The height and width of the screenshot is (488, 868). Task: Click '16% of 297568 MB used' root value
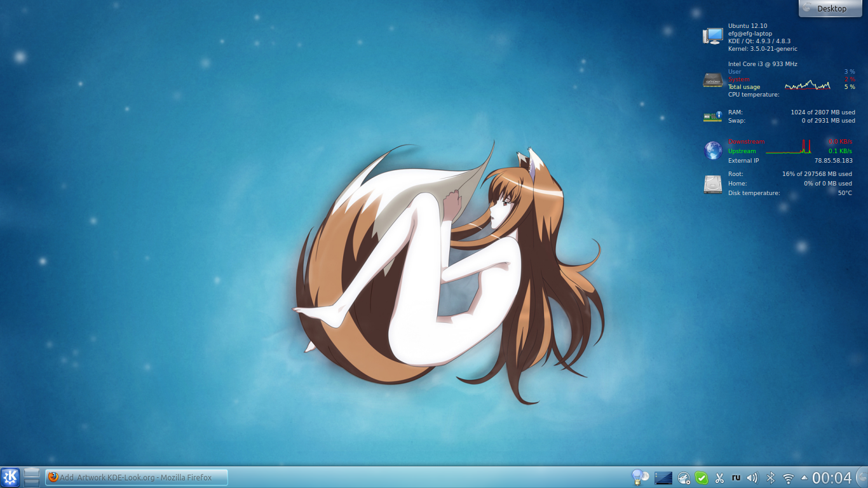817,174
